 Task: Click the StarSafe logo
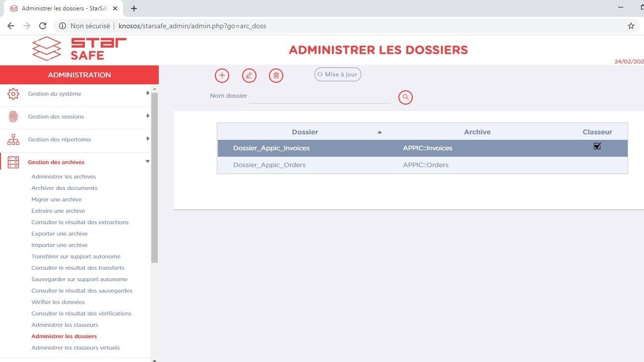pyautogui.click(x=79, y=49)
